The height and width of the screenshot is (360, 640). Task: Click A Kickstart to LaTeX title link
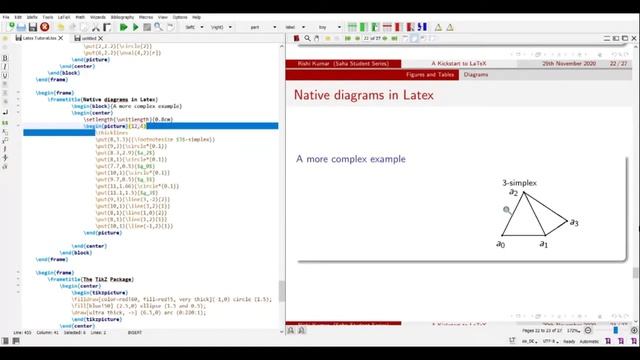(x=459, y=64)
